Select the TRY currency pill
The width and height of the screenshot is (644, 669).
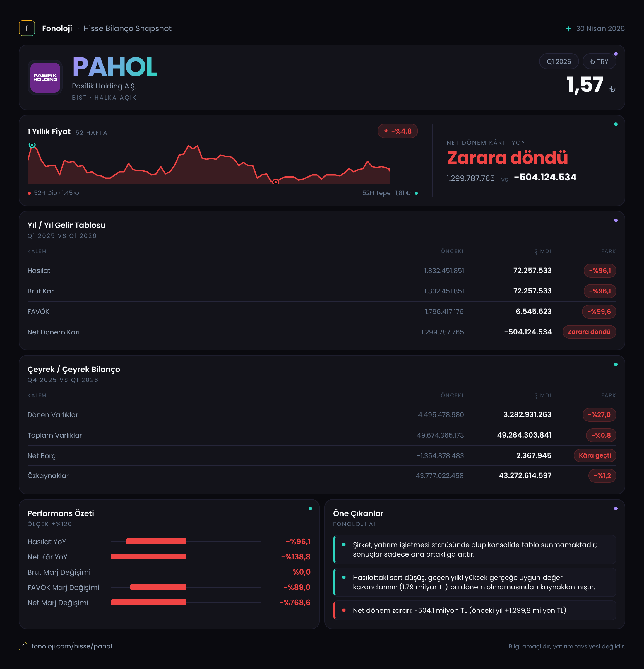[x=599, y=62]
